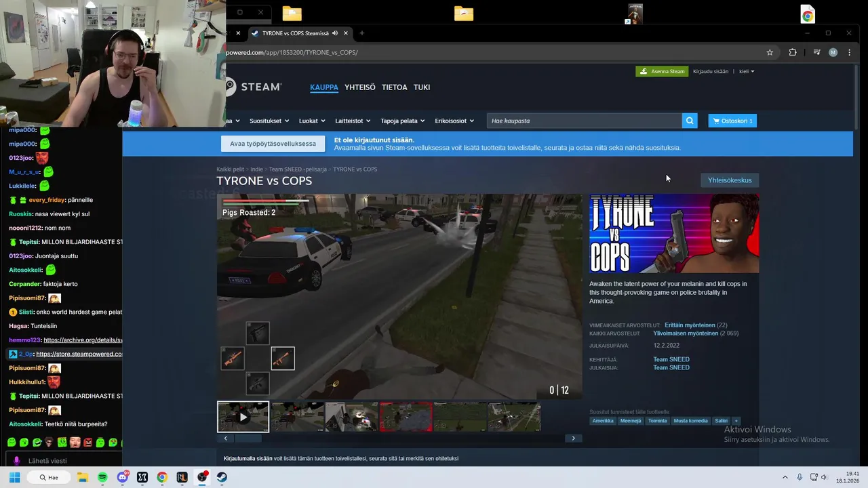Open Steam from the taskbar
The image size is (868, 488).
pos(222,477)
